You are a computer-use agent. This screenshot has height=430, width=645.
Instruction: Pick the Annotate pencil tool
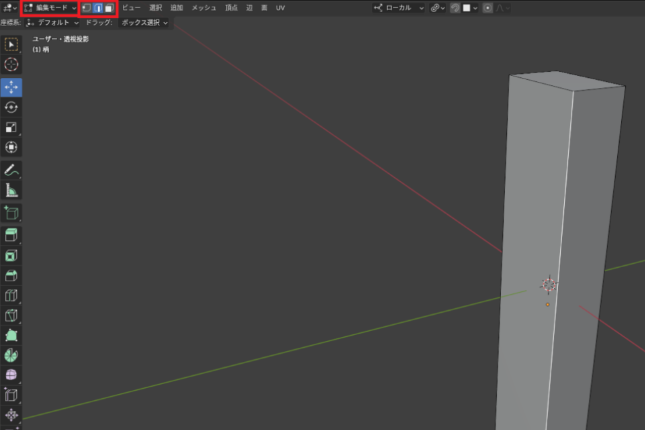click(11, 170)
